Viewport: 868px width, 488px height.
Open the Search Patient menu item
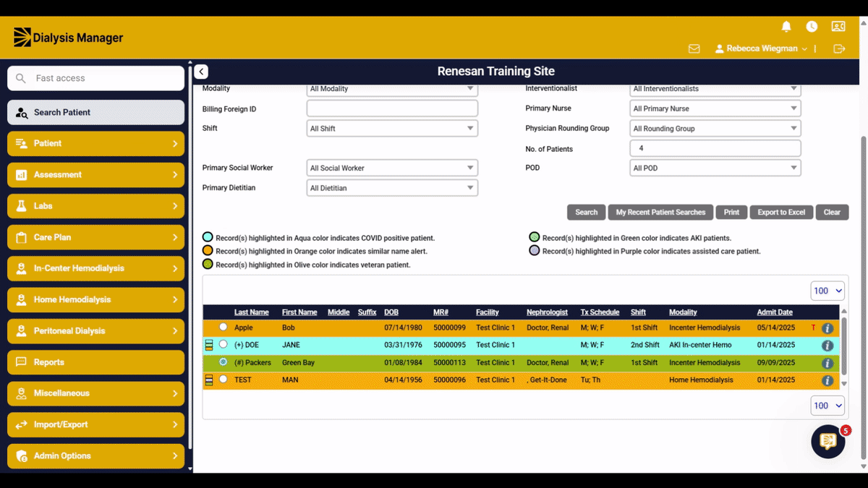click(96, 113)
